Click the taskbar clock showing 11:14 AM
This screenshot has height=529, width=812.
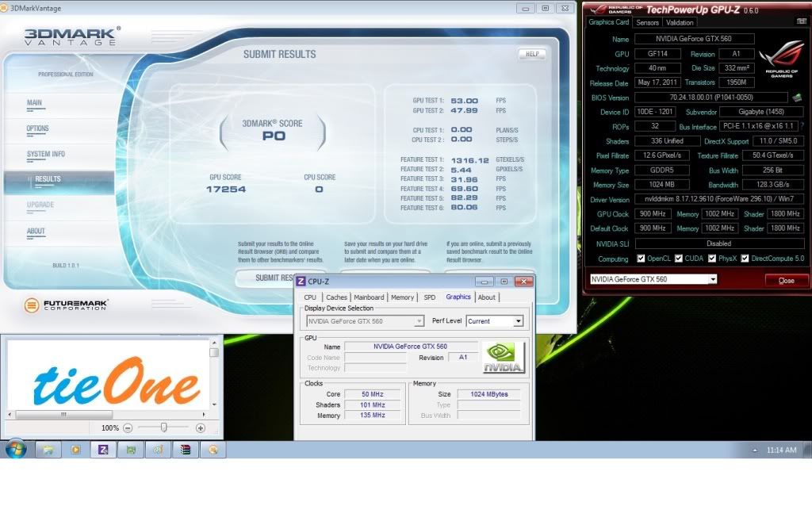(x=781, y=450)
